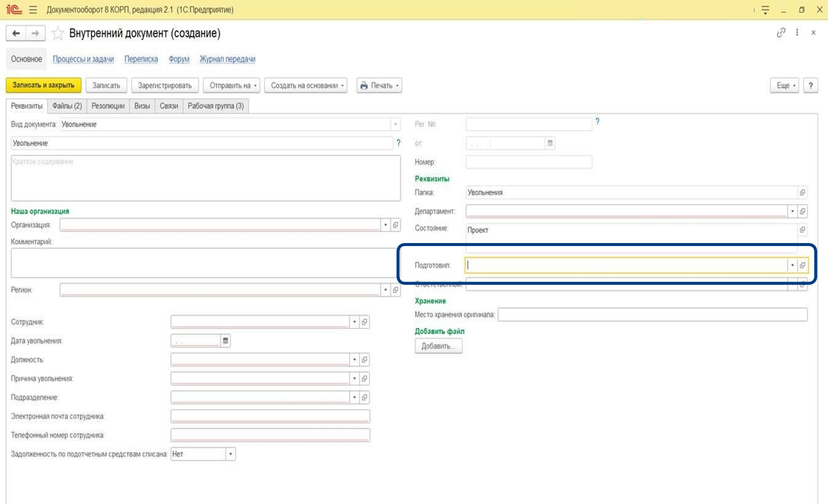Click the Место хранения оригинала field

click(653, 314)
